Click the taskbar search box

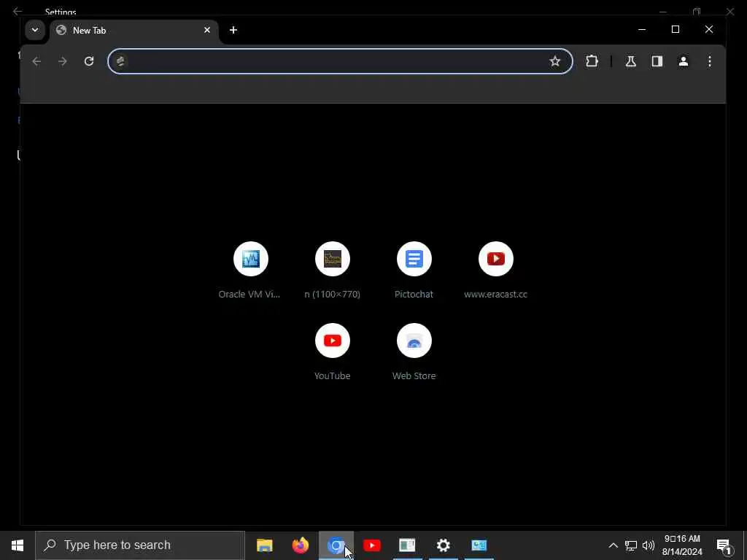click(x=140, y=545)
